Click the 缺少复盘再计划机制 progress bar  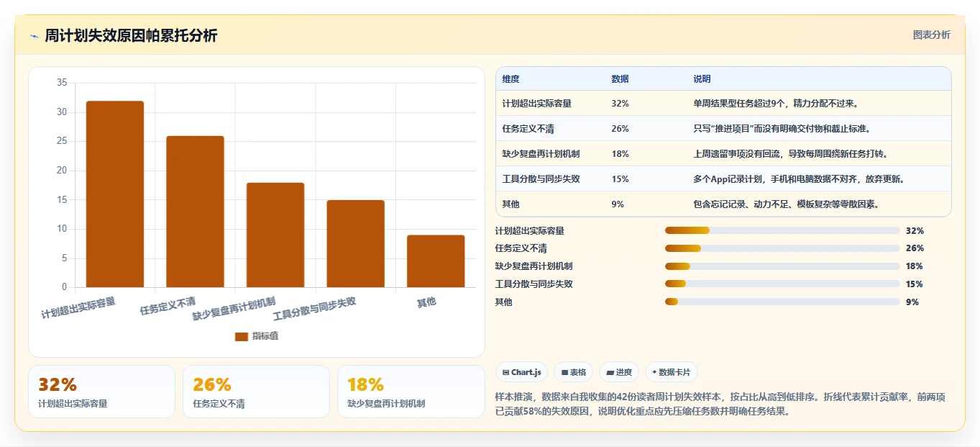(x=782, y=266)
